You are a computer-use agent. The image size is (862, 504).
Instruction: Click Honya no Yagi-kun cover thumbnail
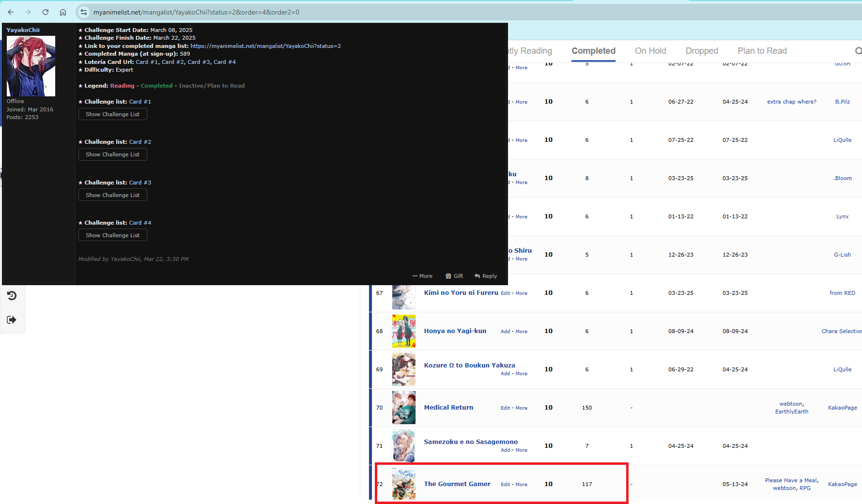pos(404,331)
